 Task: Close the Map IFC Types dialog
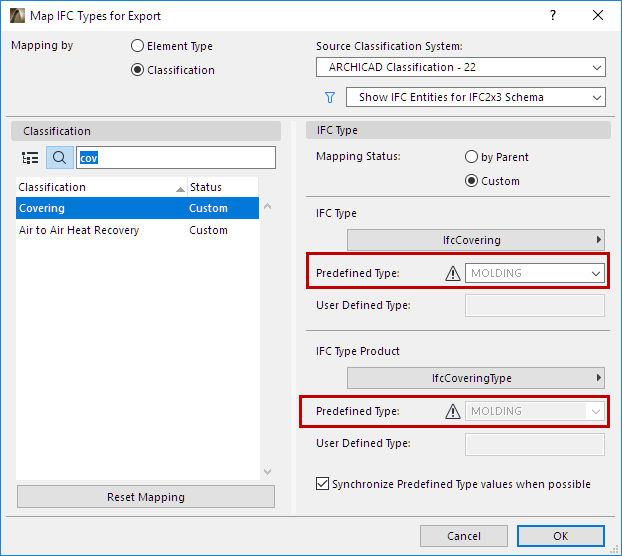click(x=598, y=15)
